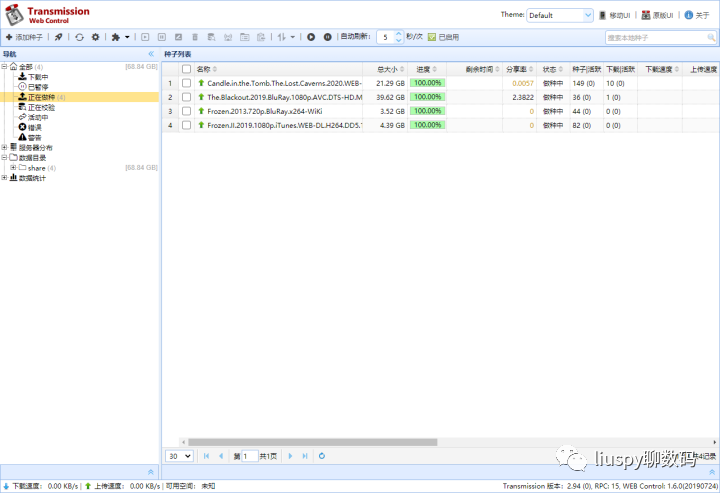Click the rocket speed-limit toolbar icon

(x=58, y=37)
